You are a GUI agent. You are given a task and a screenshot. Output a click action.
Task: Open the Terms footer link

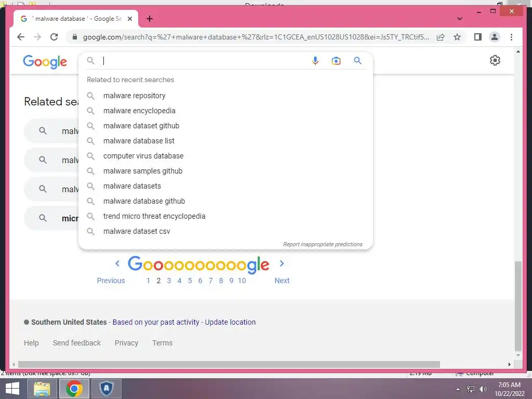pos(162,343)
